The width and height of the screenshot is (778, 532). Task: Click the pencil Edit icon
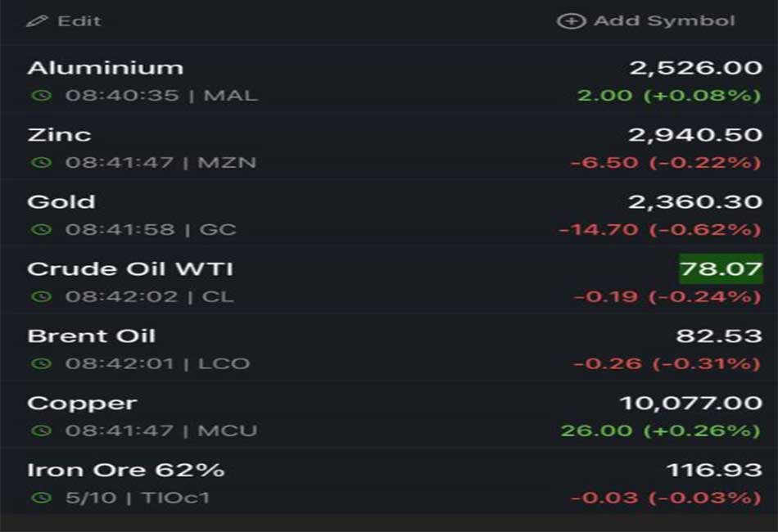tap(37, 20)
